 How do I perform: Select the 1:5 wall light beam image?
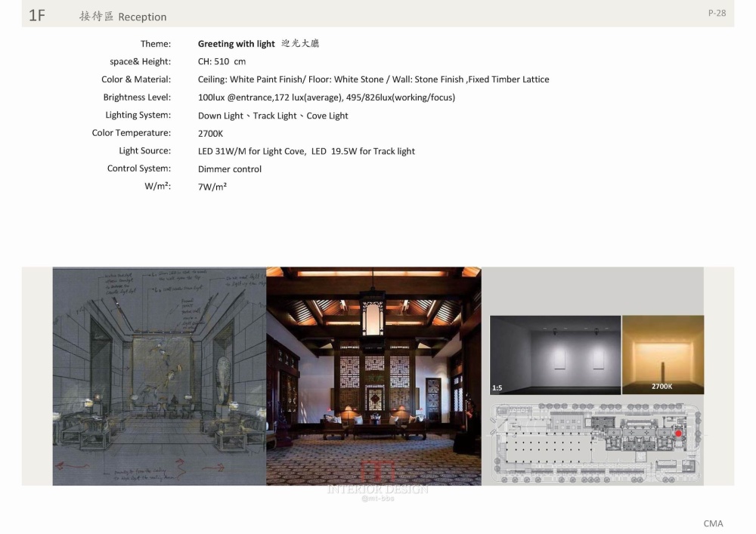[x=555, y=355]
